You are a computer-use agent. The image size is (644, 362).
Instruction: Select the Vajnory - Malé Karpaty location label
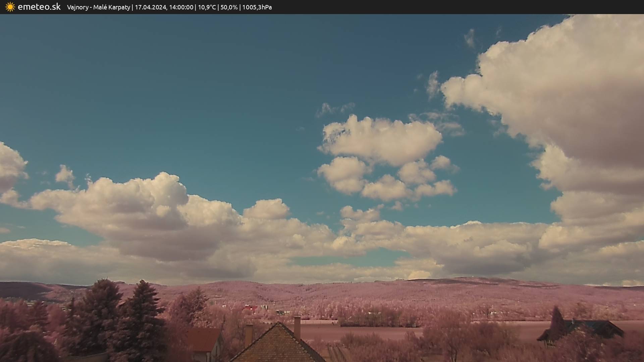(x=98, y=7)
